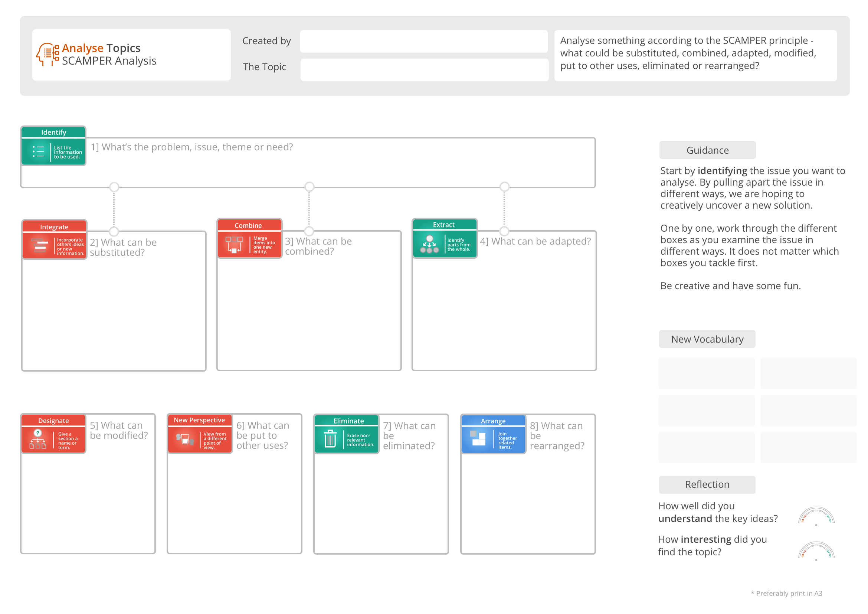This screenshot has height=614, width=868.
Task: Select the Designate naming icon
Action: 37,438
